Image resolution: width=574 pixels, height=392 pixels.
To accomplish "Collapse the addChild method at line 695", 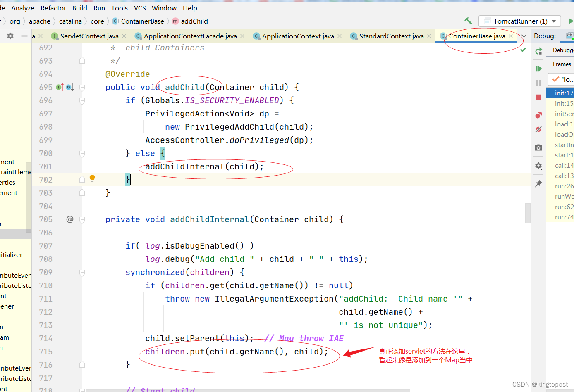I will coord(82,87).
